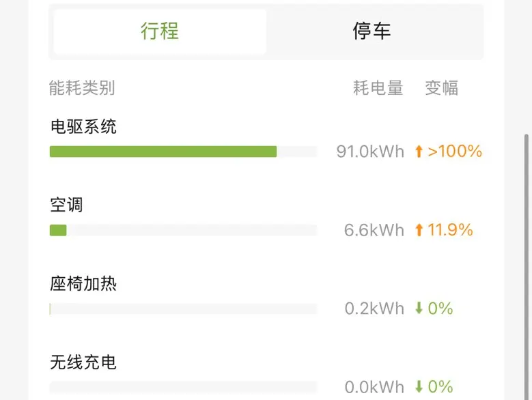
Task: Click the 能耗类别 column header
Action: click(82, 88)
